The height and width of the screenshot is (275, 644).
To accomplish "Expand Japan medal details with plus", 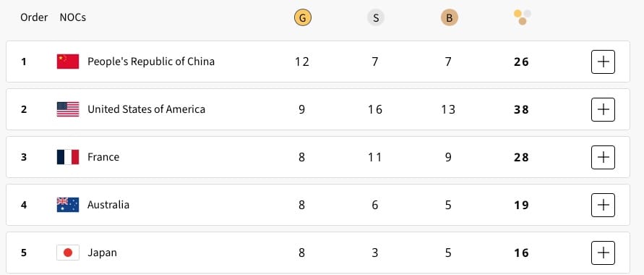I will [603, 253].
